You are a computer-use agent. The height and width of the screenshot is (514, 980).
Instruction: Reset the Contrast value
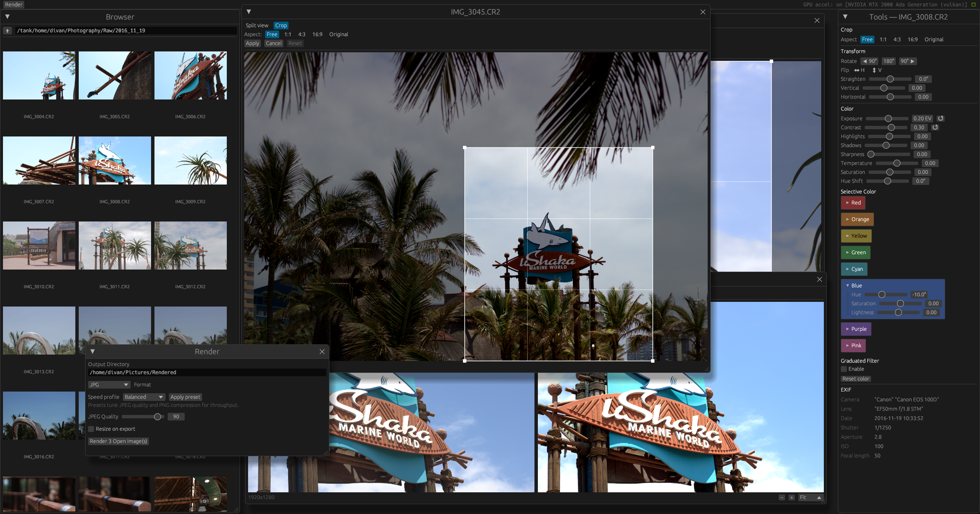point(935,127)
